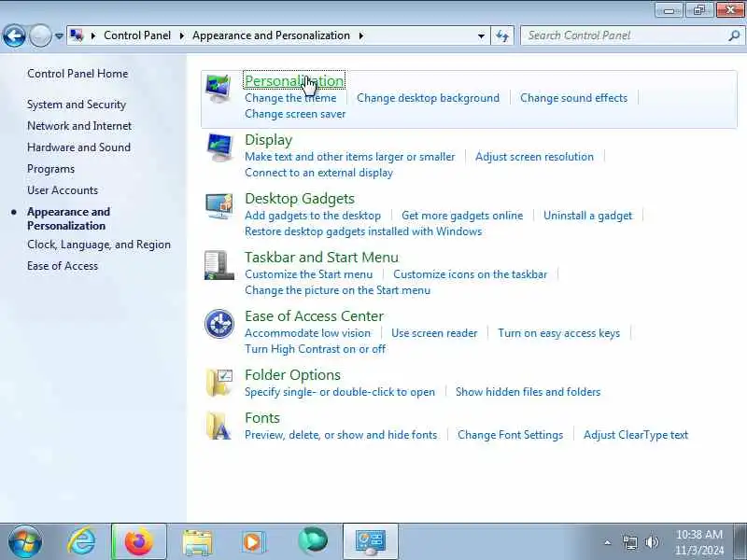Click Add gadgets to the desktop
This screenshot has width=747, height=560.
pyautogui.click(x=313, y=216)
